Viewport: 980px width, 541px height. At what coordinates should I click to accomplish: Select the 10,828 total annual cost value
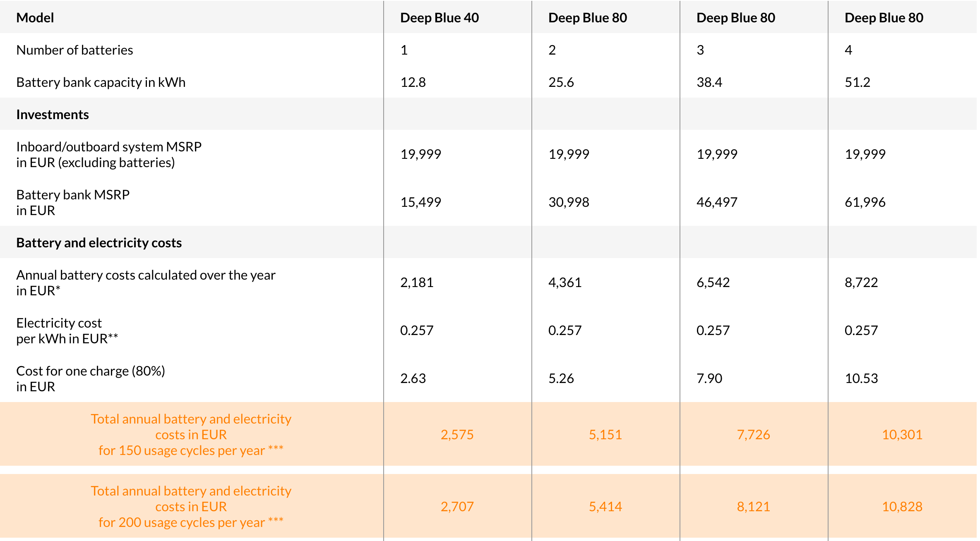(902, 507)
